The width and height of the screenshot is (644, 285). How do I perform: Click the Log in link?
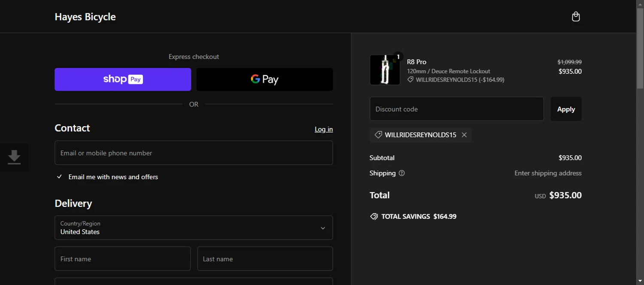point(324,129)
